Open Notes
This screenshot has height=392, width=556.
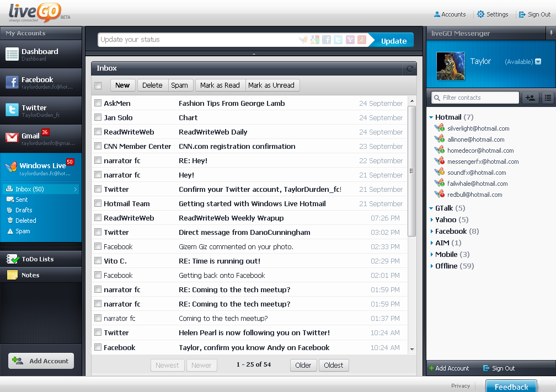(41, 275)
